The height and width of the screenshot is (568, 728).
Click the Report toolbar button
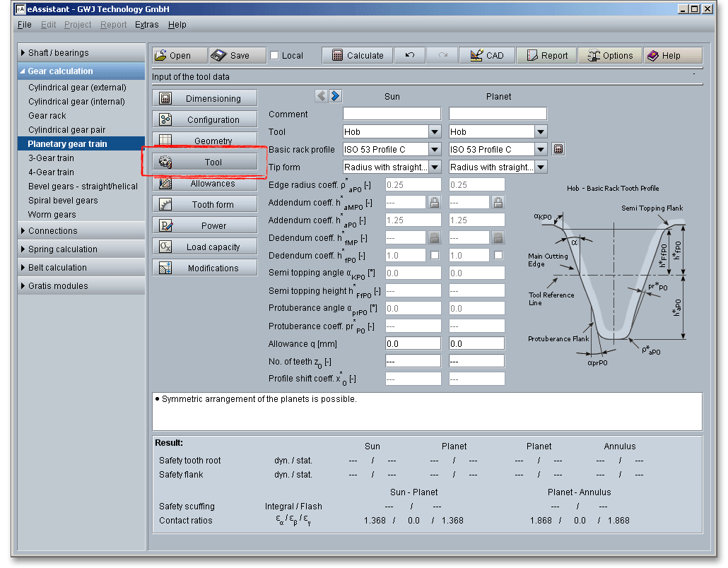tap(546, 56)
